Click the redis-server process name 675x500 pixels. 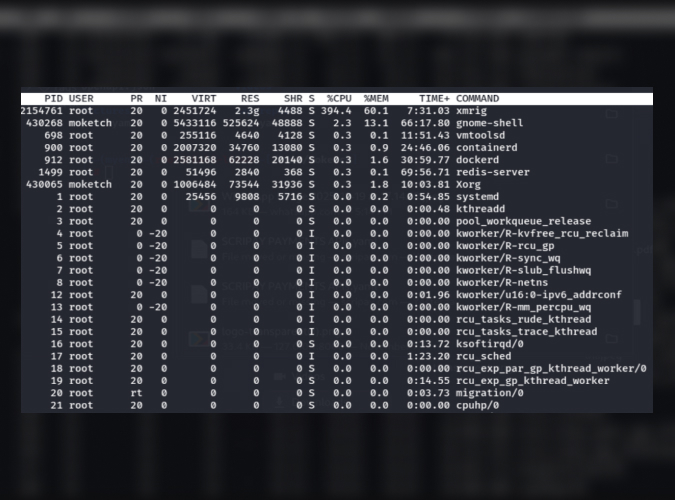[492, 172]
